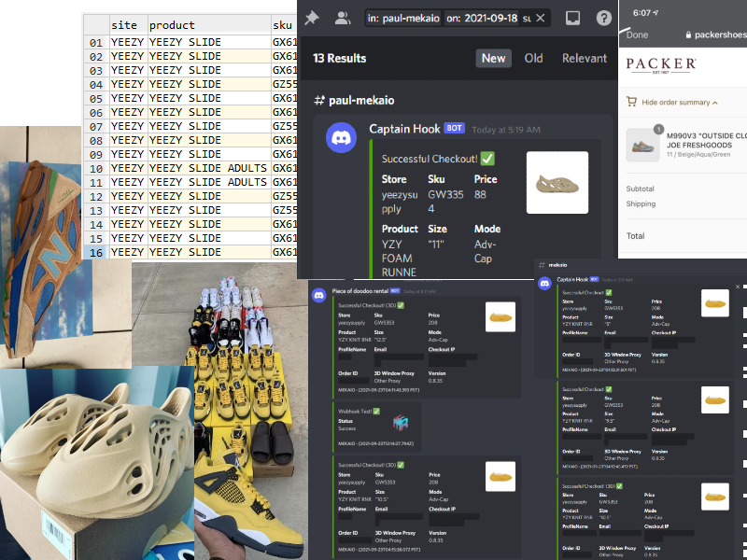Sort search results by Relevant
Screen dimensions: 747x560
point(585,58)
